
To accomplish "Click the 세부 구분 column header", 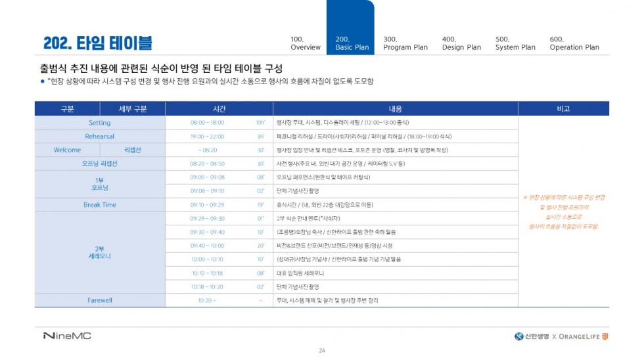I will point(133,109).
